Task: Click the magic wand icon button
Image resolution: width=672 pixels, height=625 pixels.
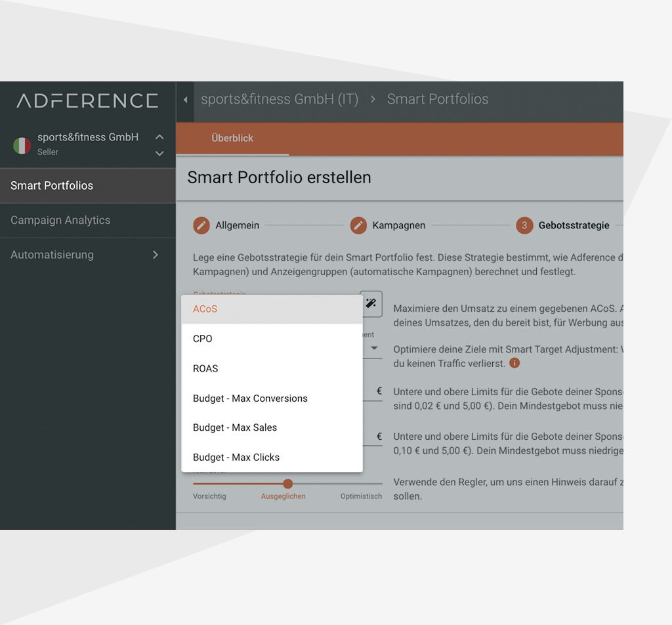Action: pos(371,303)
